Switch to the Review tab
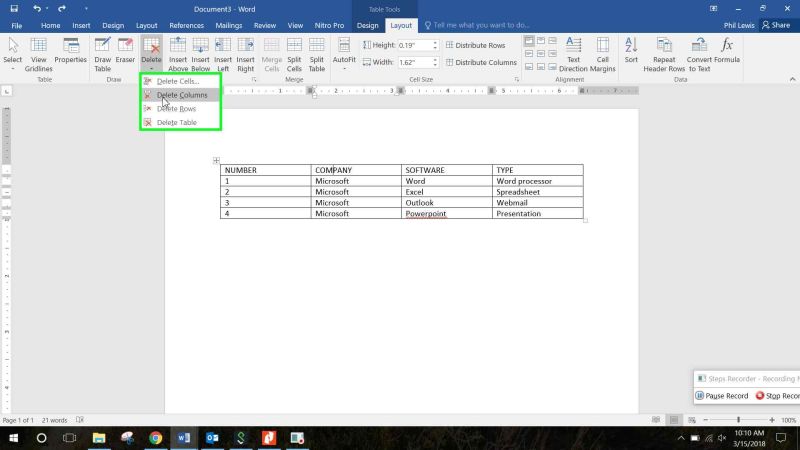 [x=265, y=26]
